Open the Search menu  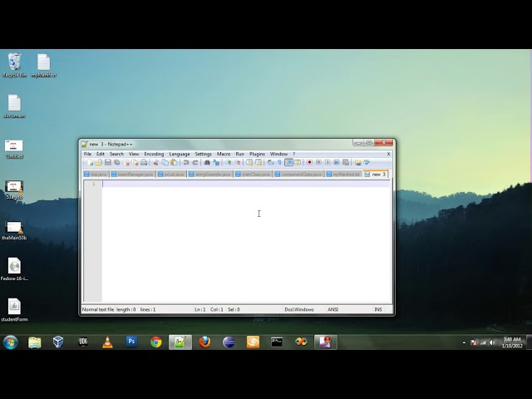[116, 154]
